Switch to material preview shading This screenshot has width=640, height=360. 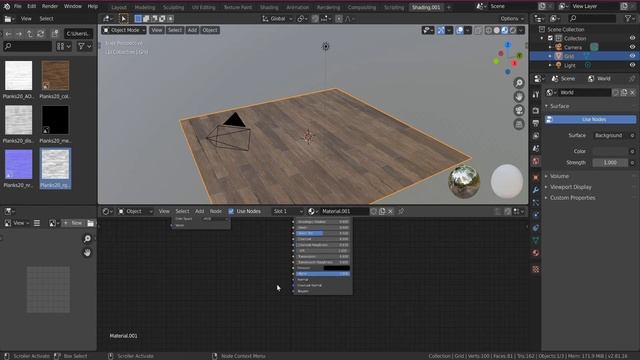[505, 30]
